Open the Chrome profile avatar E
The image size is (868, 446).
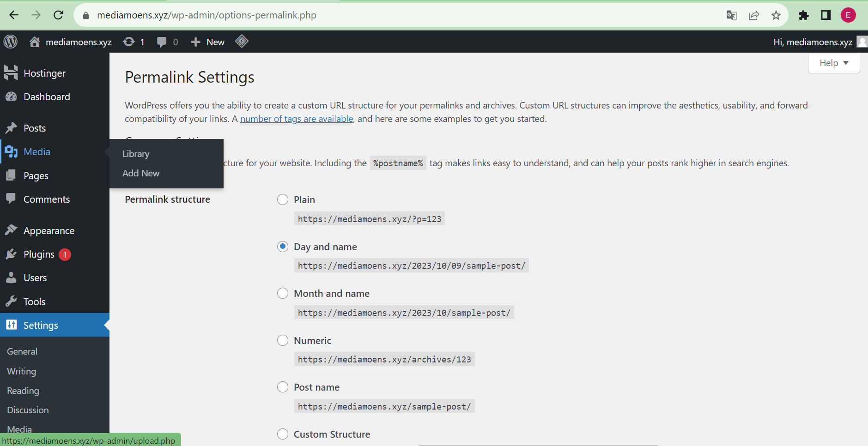pyautogui.click(x=848, y=15)
